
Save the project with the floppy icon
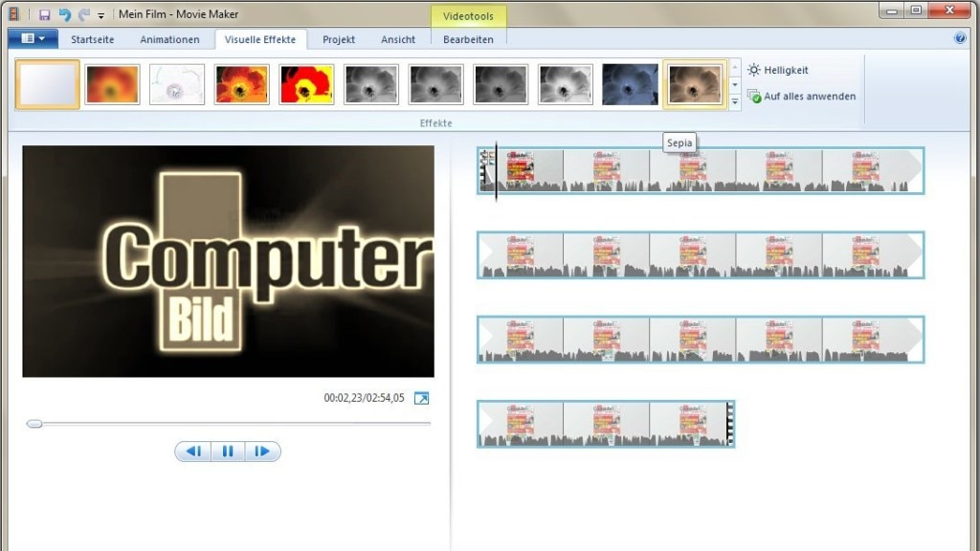click(x=44, y=14)
